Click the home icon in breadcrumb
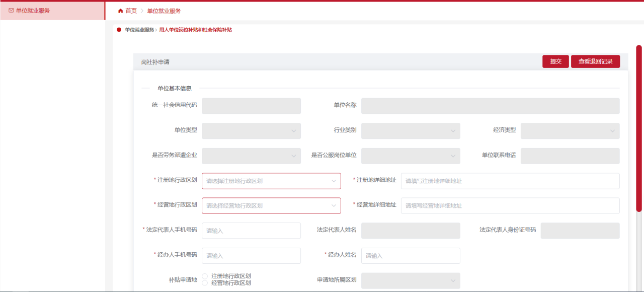 pyautogui.click(x=120, y=11)
